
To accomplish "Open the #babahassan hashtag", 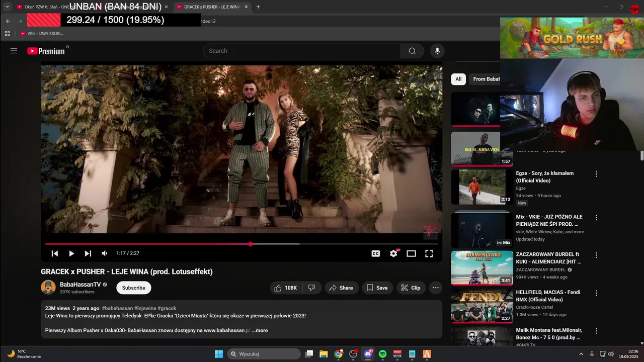I will [117, 308].
